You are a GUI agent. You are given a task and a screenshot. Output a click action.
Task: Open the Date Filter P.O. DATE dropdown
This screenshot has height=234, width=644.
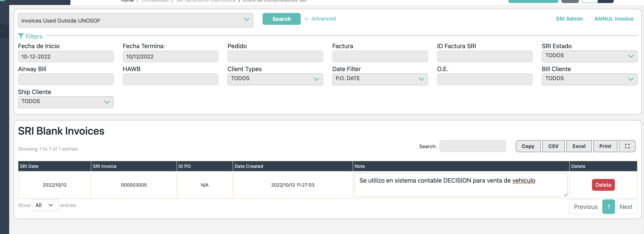(380, 79)
